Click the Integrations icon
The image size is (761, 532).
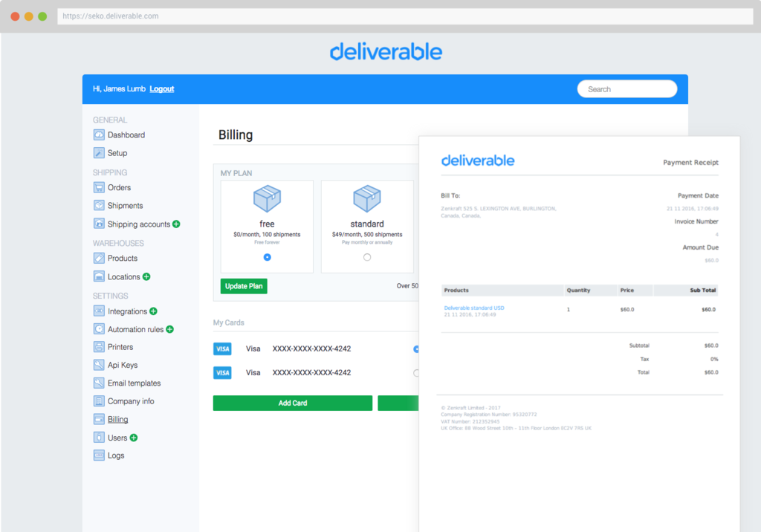99,311
